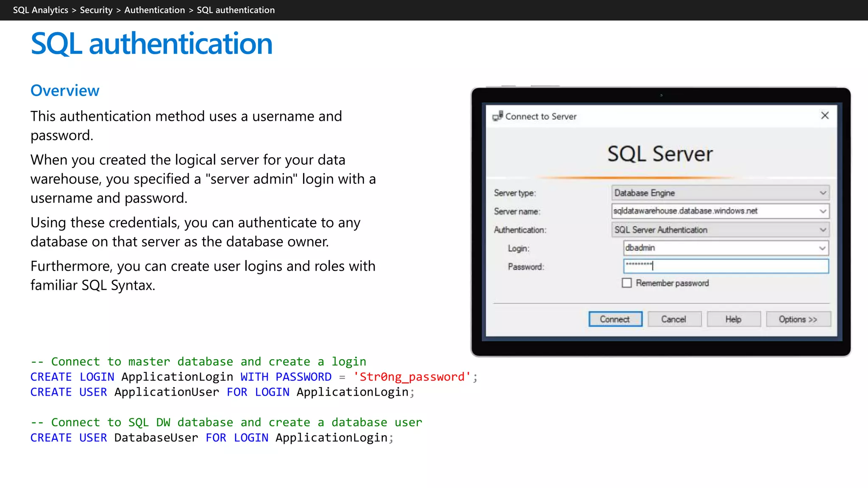This screenshot has height=488, width=868.
Task: Click the Authentication breadcrumb
Action: tap(154, 10)
